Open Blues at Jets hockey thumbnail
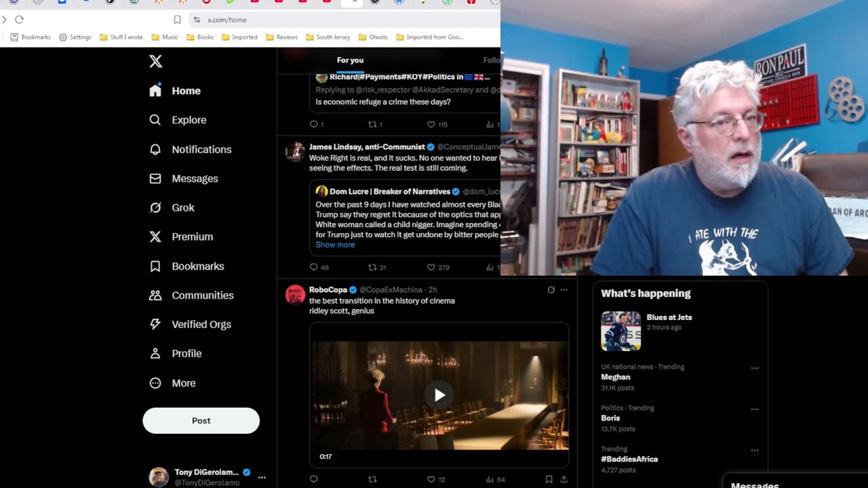This screenshot has height=488, width=868. point(620,331)
